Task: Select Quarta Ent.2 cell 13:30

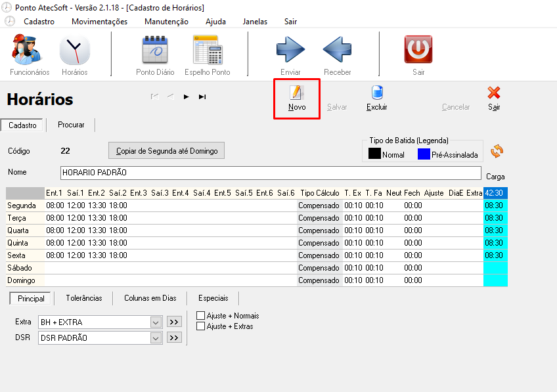Action: (97, 230)
